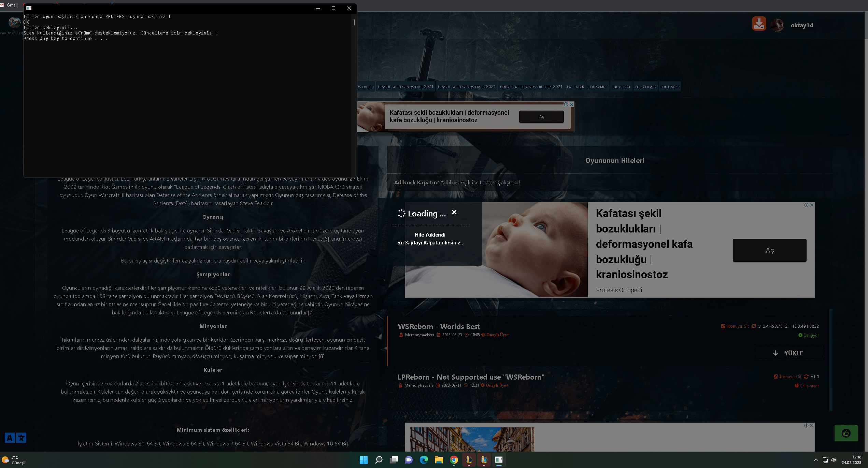Open the oktay14 profile avatar
This screenshot has height=468, width=868.
[x=777, y=25]
